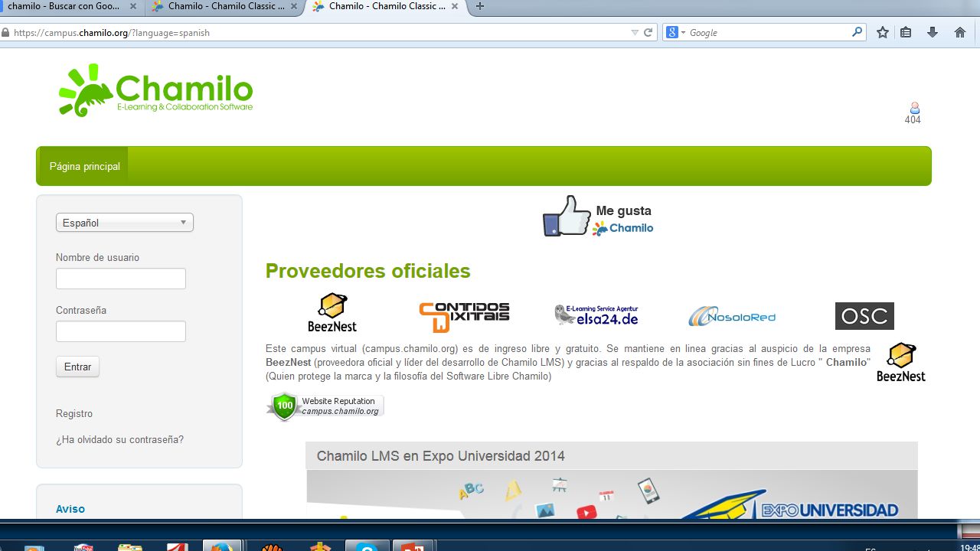Click the user icon above 404
This screenshot has width=980, height=551.
click(914, 108)
